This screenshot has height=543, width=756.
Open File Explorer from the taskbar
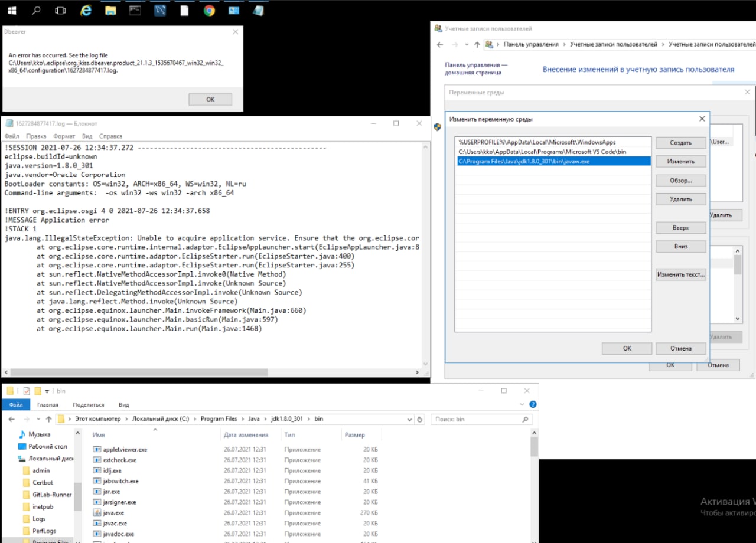[110, 10]
